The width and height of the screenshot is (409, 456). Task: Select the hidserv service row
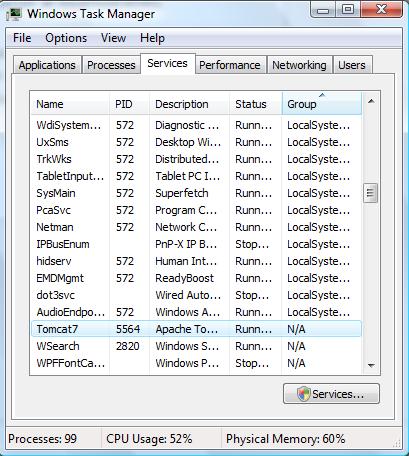click(x=196, y=261)
